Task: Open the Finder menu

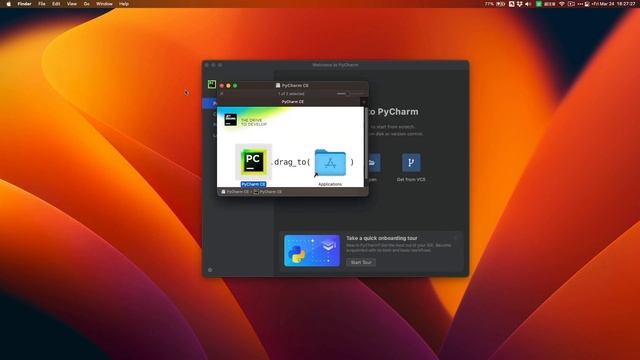Action: tap(24, 4)
